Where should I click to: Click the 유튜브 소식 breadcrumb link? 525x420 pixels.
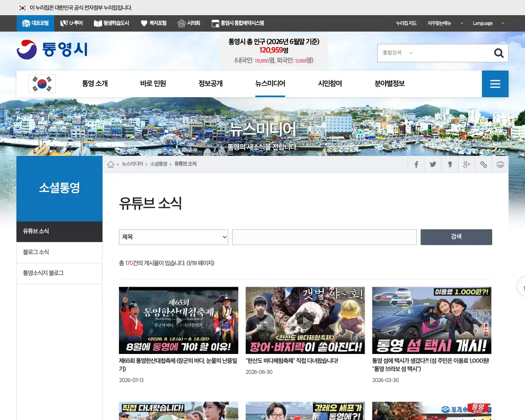tap(185, 164)
